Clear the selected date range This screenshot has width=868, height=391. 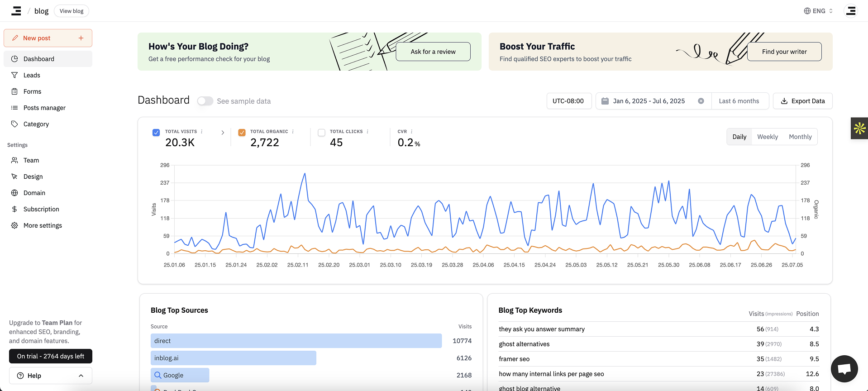pos(701,101)
